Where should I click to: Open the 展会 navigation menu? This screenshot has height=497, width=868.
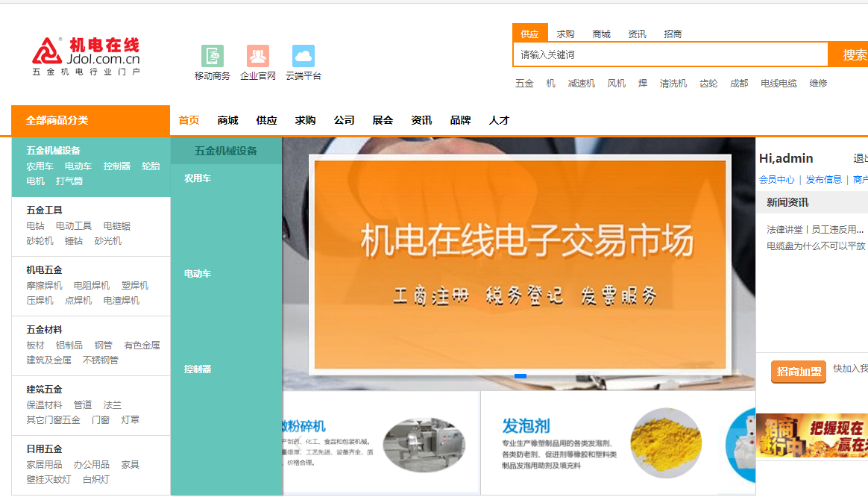[383, 119]
